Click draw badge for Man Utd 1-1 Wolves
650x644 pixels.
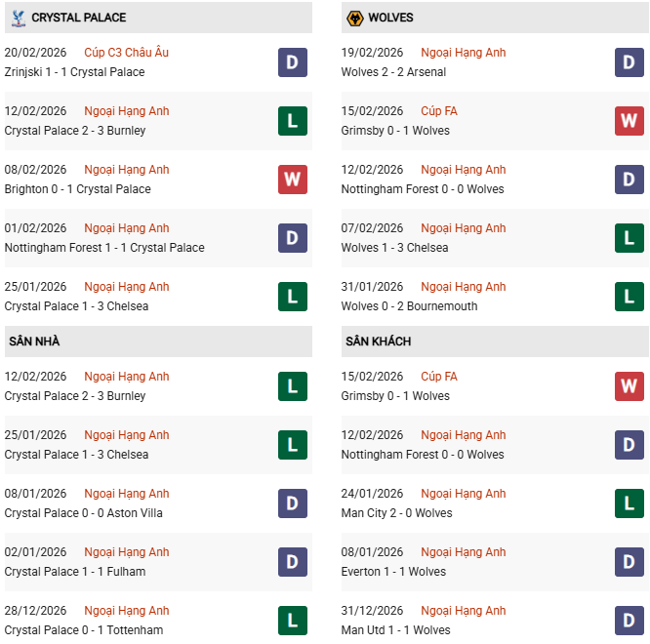point(629,621)
